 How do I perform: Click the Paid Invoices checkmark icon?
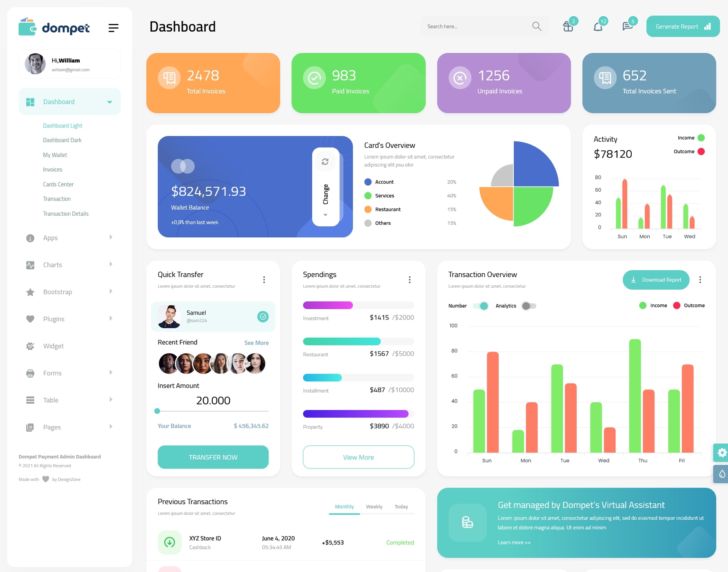coord(313,77)
